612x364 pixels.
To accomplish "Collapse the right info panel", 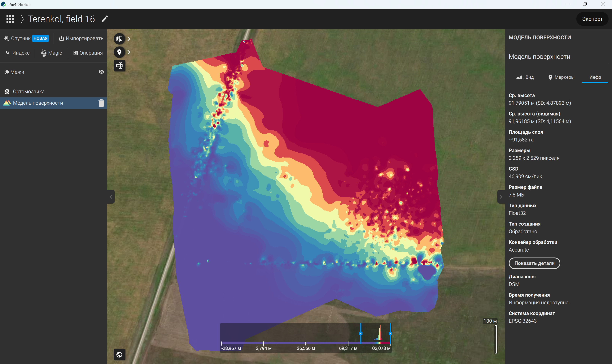I will click(501, 197).
